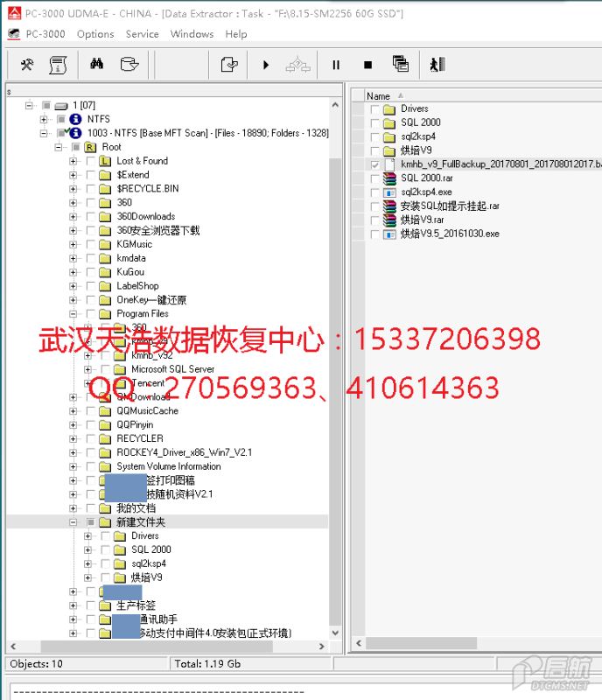Expand the RECYCLER folder tree node

coord(73,438)
